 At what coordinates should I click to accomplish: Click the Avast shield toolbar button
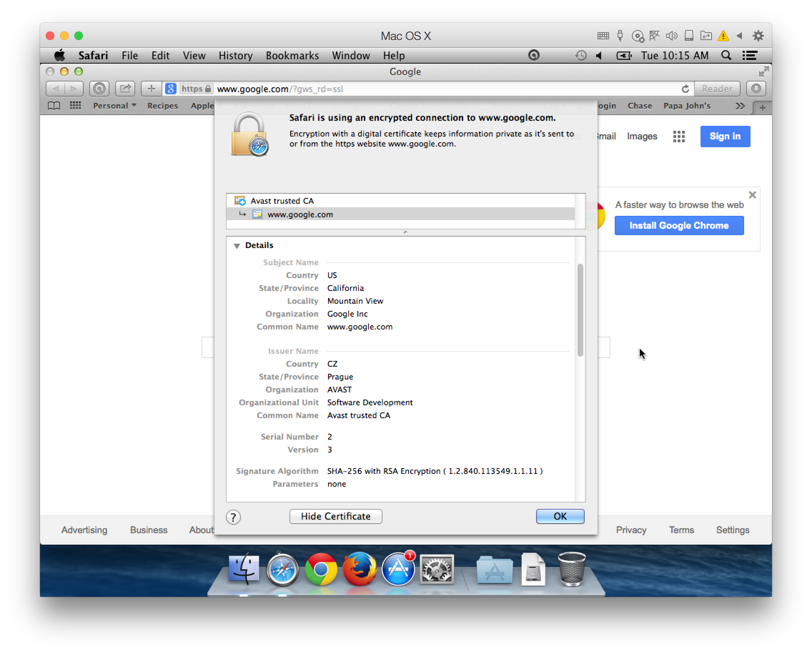click(x=99, y=89)
